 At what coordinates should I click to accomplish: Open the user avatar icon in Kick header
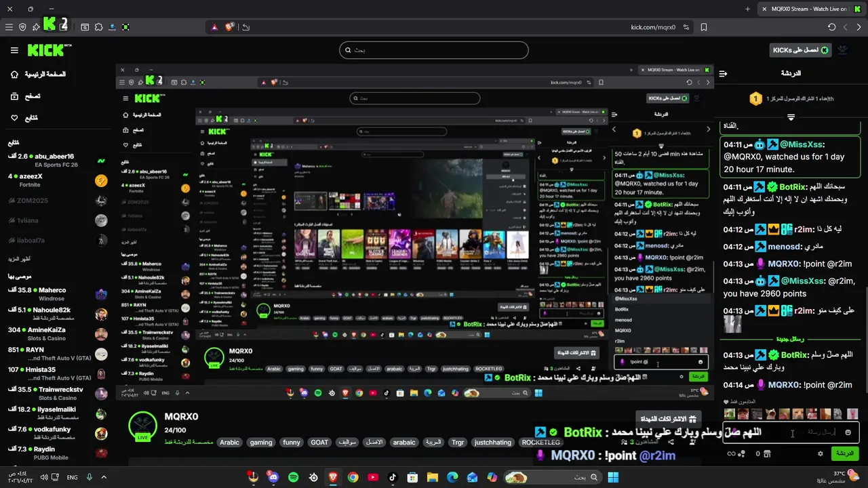[x=844, y=50]
